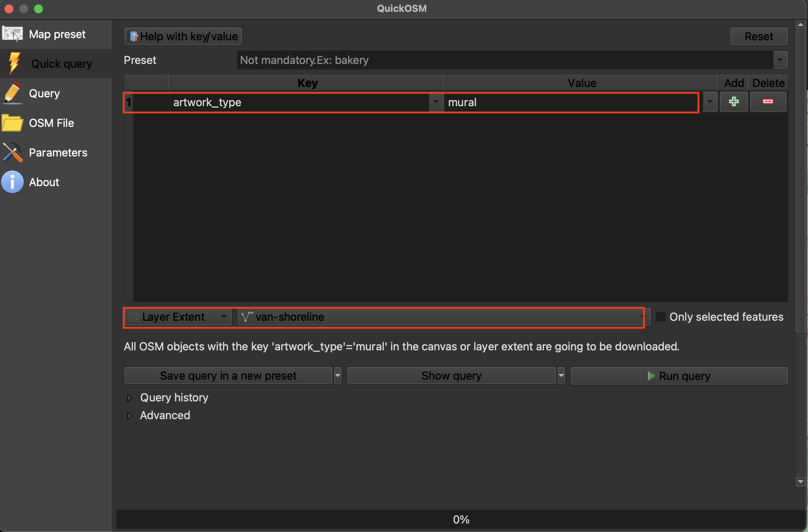Viewport: 808px width, 532px height.
Task: Switch to the Query tab label
Action: [x=44, y=93]
